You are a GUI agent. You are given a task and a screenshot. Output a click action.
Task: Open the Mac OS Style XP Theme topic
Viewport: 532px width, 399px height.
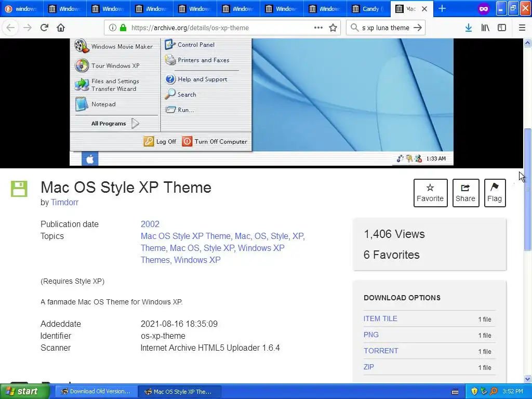[185, 236]
